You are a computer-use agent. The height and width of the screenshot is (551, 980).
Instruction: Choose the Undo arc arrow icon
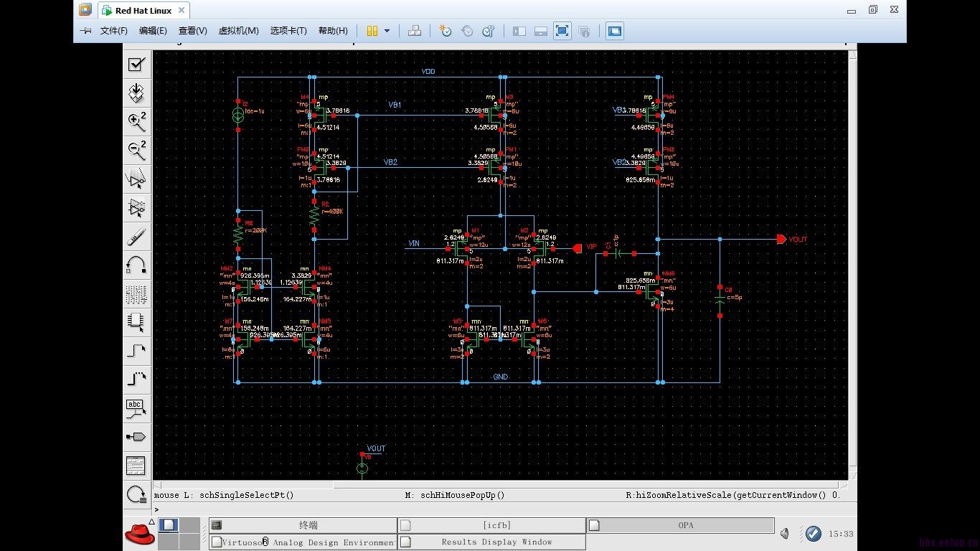pos(136,265)
